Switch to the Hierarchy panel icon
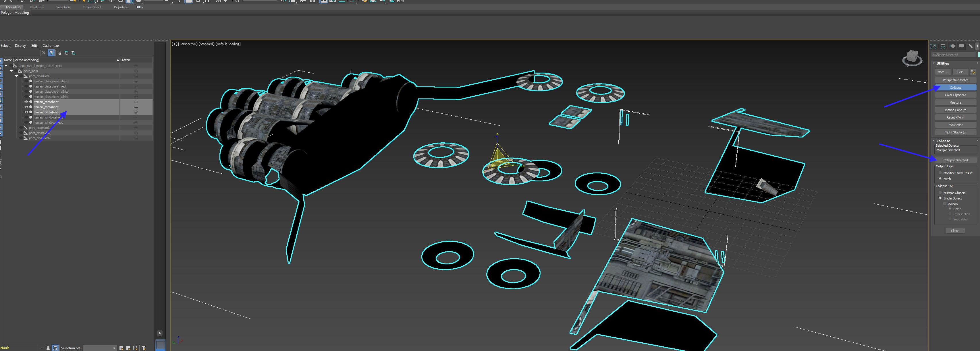 pyautogui.click(x=943, y=46)
